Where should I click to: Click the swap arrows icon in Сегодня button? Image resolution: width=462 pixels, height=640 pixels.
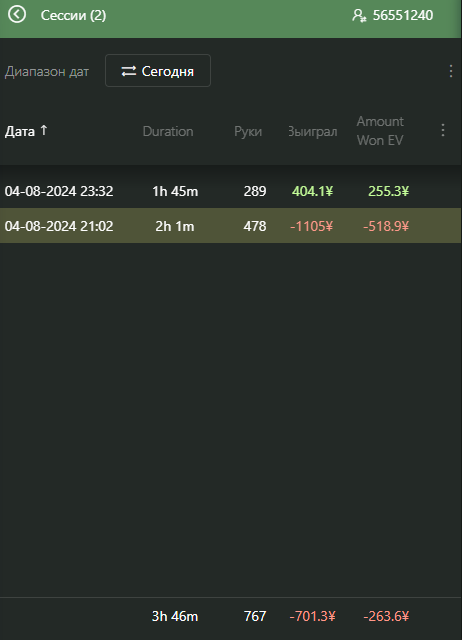click(129, 71)
